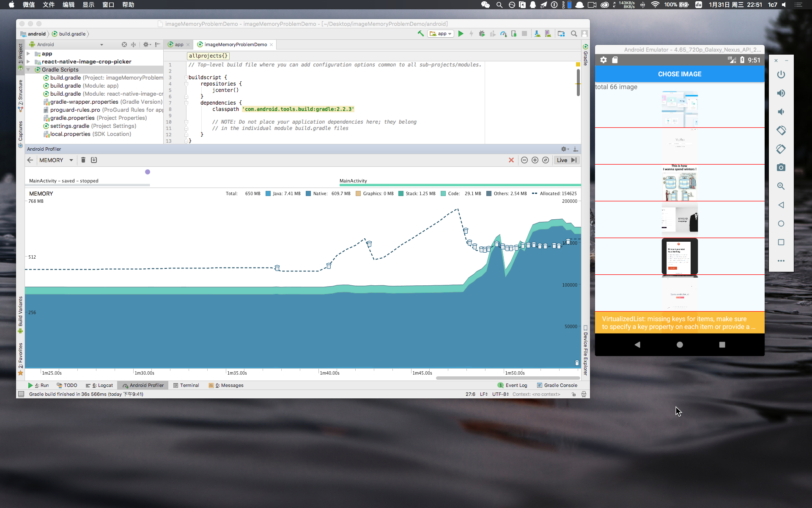812x508 pixels.
Task: Take emulator screenshot camera icon
Action: point(781,168)
